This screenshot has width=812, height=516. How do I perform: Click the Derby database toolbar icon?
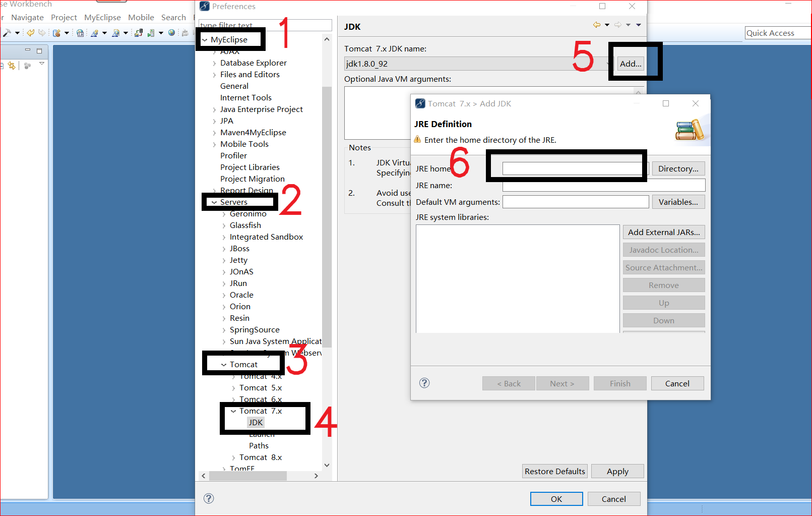click(57, 33)
